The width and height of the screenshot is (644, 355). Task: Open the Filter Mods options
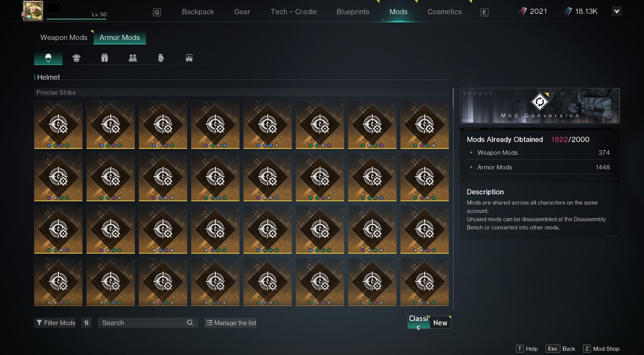(56, 323)
